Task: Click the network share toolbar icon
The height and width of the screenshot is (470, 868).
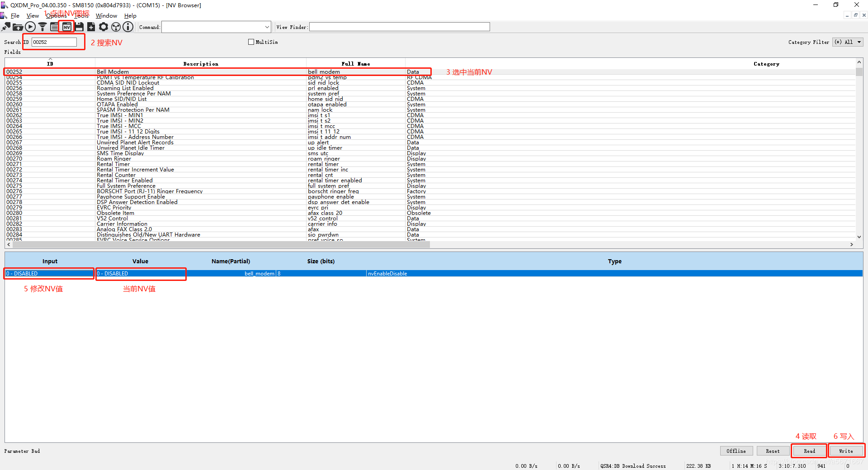Action: pyautogui.click(x=116, y=27)
